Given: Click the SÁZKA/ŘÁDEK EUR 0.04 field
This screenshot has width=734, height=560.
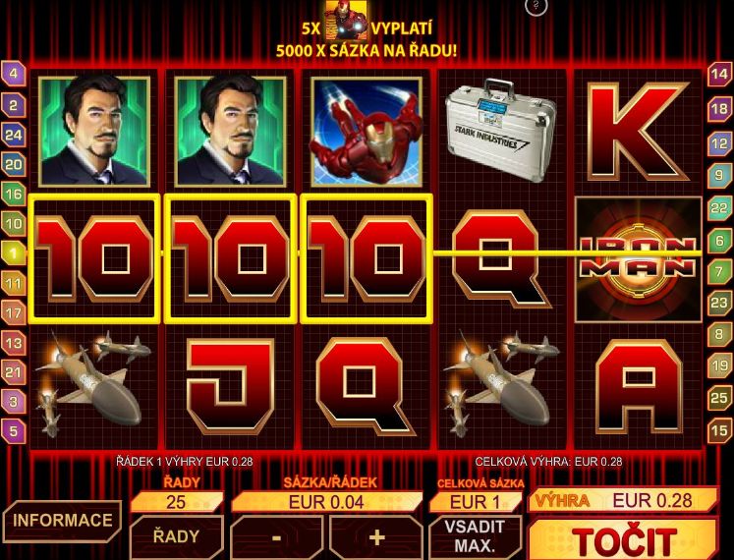Looking at the screenshot, I should coord(326,502).
